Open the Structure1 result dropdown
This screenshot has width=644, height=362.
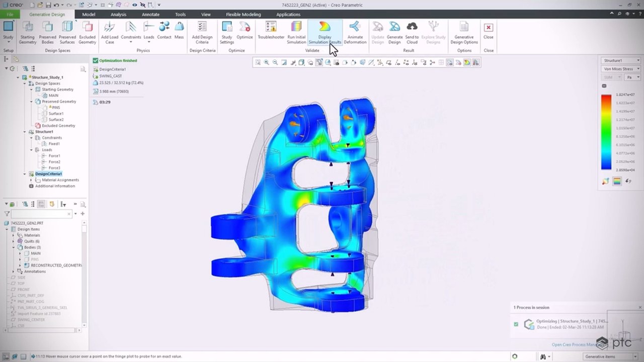tap(621, 60)
